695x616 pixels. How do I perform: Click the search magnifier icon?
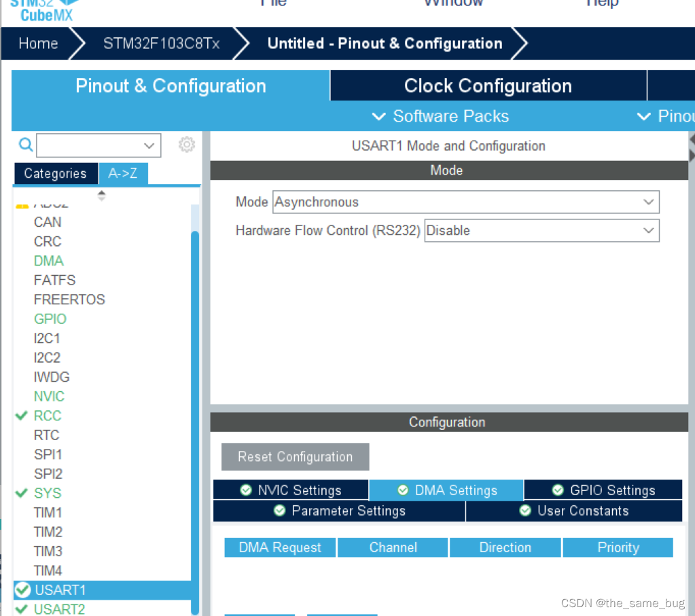click(26, 145)
